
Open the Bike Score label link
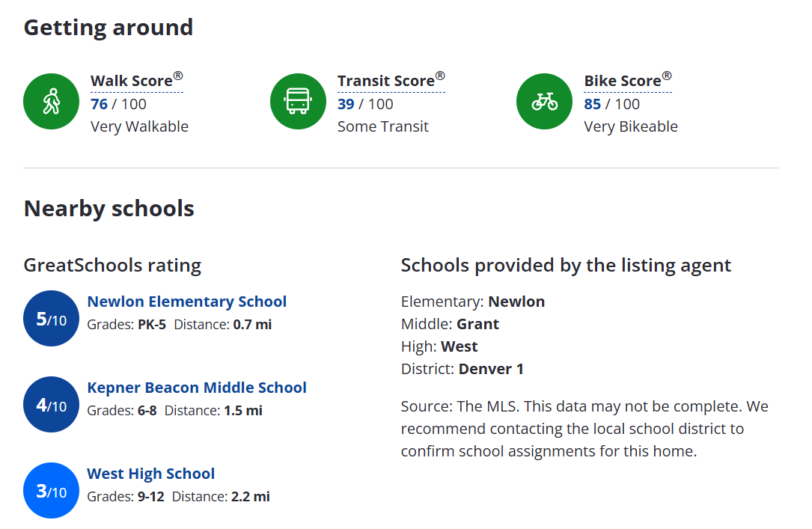pos(628,81)
